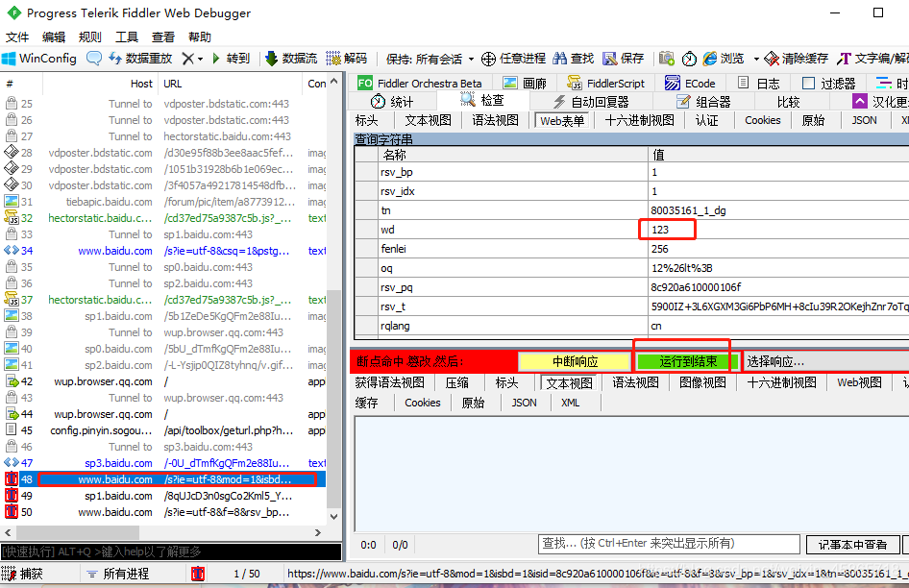Open the Tools (工具) menu

click(127, 37)
